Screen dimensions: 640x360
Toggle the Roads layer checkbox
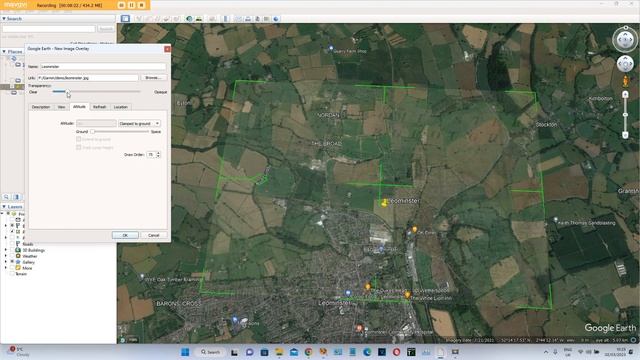click(12, 244)
